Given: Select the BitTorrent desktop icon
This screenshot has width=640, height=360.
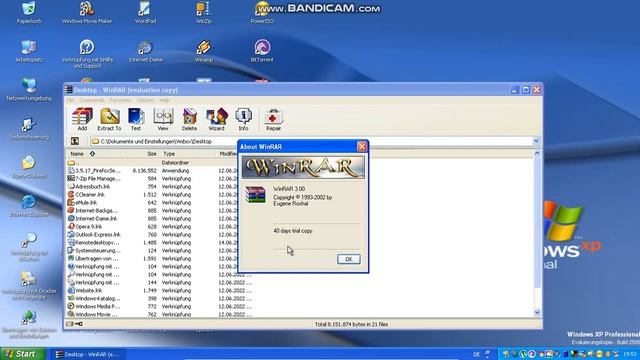Looking at the screenshot, I should click(x=262, y=51).
